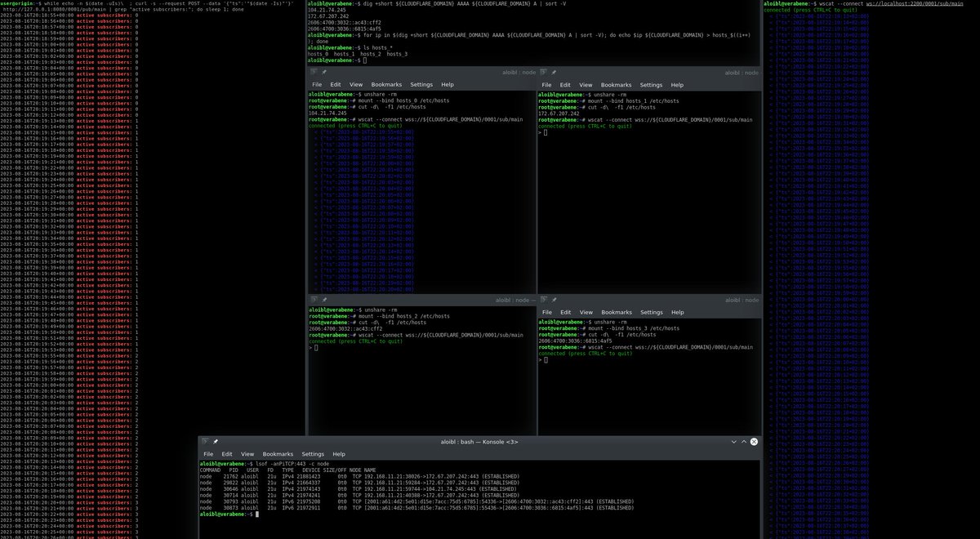
Task: Open the View menu in the hosts_1 Konsole window
Action: click(x=586, y=84)
